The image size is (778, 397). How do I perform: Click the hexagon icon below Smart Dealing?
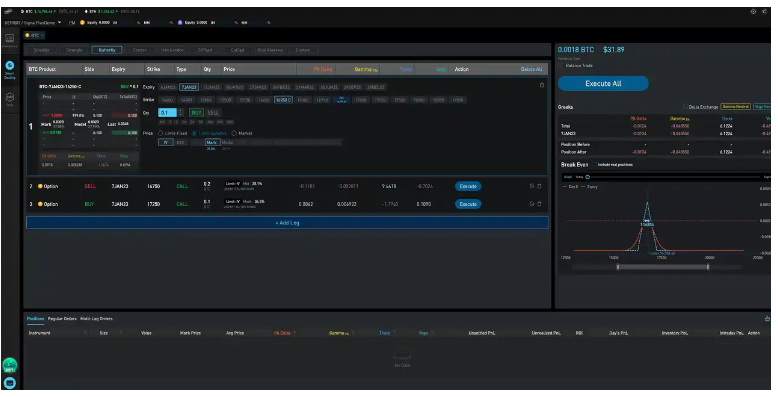point(9,98)
